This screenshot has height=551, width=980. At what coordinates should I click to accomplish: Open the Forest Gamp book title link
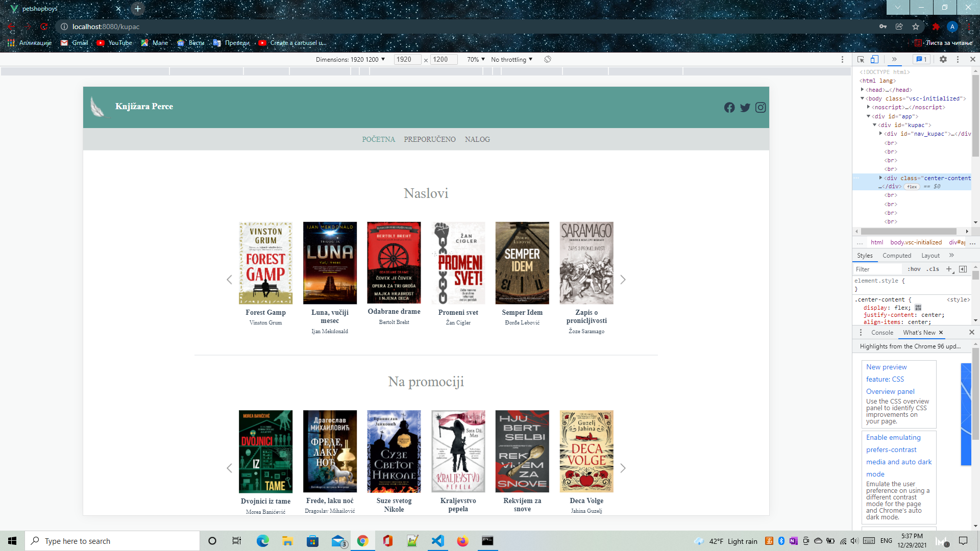(265, 313)
